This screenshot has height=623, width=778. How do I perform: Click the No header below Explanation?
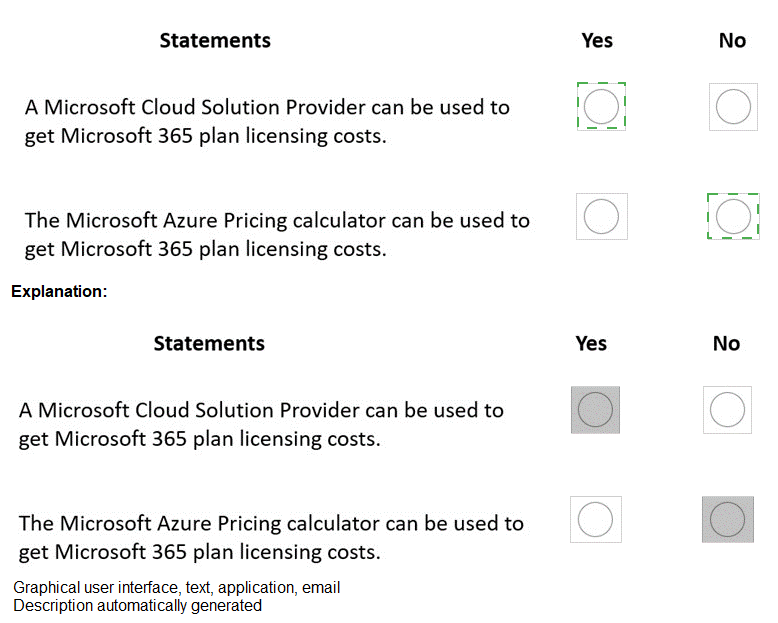tap(726, 343)
